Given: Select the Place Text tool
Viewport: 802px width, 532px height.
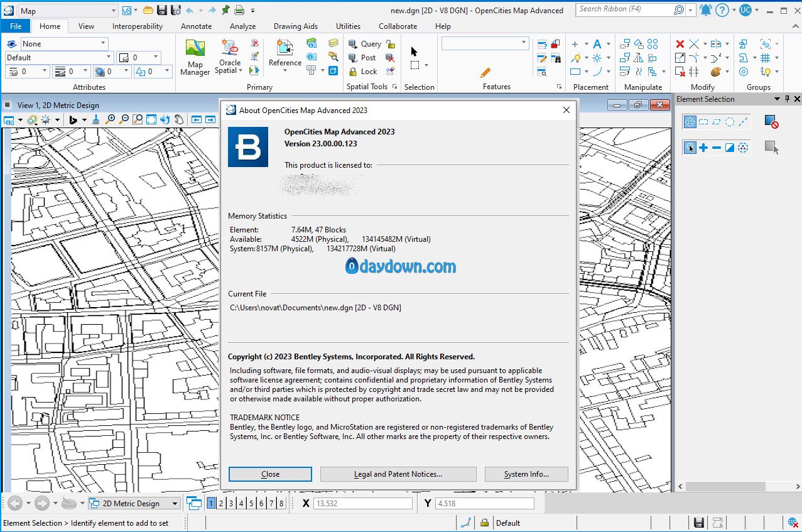Looking at the screenshot, I should (597, 44).
